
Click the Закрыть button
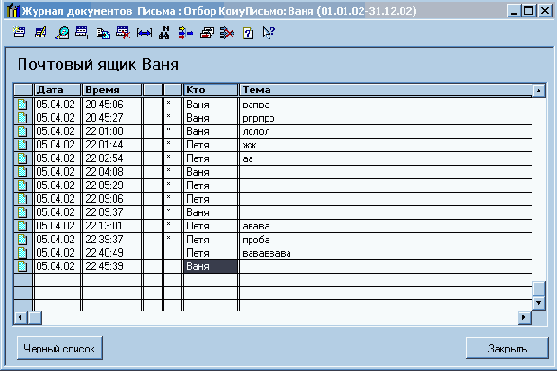pyautogui.click(x=507, y=348)
